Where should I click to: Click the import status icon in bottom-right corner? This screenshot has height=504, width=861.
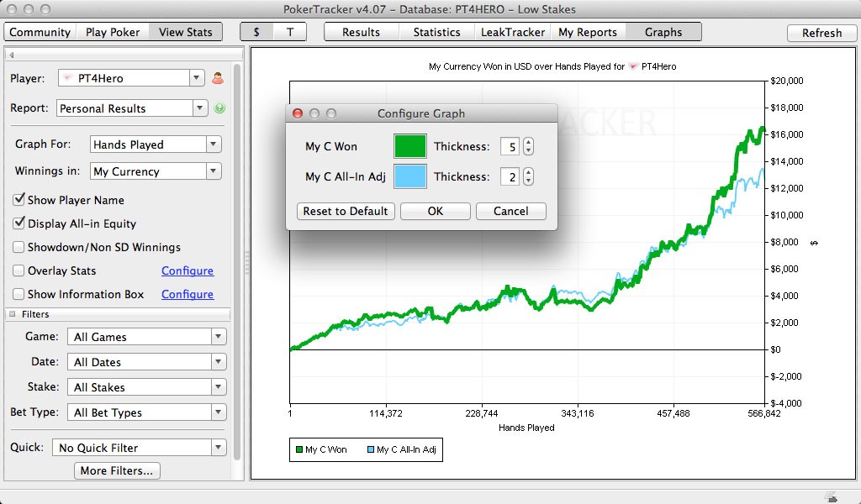[831, 496]
